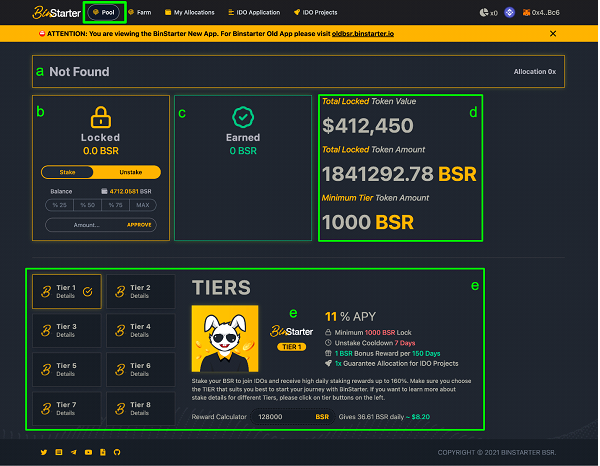
Task: Select the % 25 amount option
Action: [59, 205]
